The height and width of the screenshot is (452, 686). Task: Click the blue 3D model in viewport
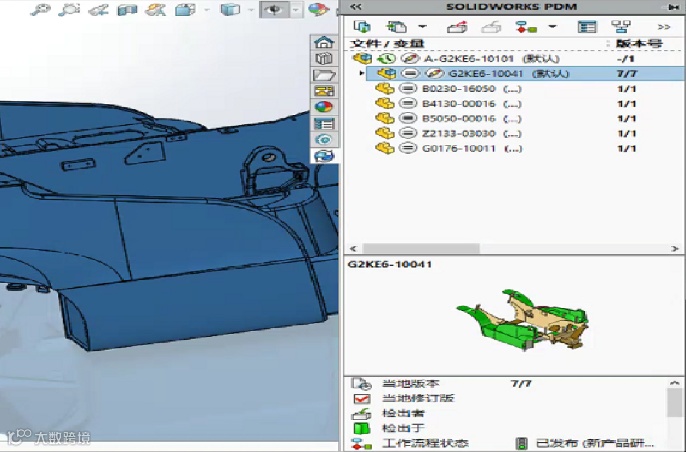pyautogui.click(x=175, y=228)
